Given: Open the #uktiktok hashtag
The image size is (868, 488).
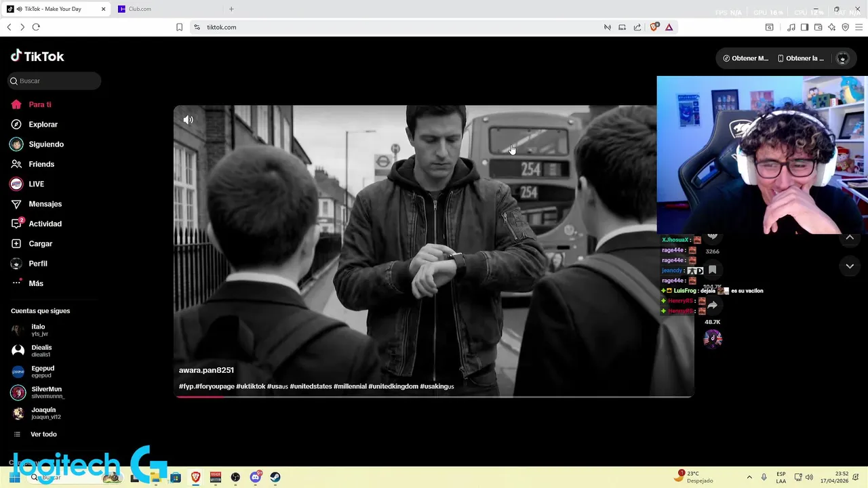Looking at the screenshot, I should pos(251,386).
